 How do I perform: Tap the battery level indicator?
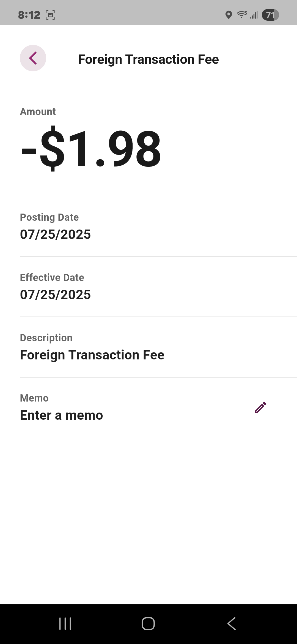(270, 15)
